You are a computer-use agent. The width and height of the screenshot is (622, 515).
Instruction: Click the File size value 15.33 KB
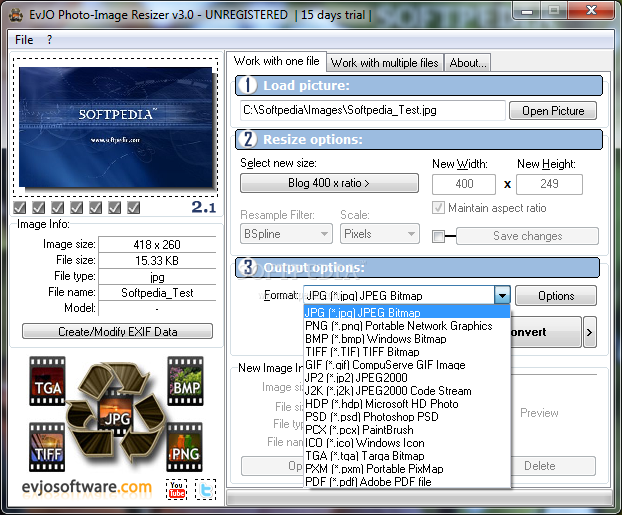click(x=157, y=261)
